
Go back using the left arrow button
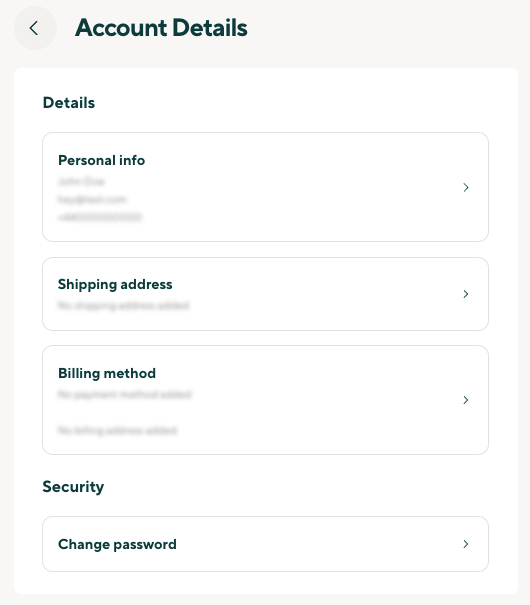pyautogui.click(x=35, y=28)
